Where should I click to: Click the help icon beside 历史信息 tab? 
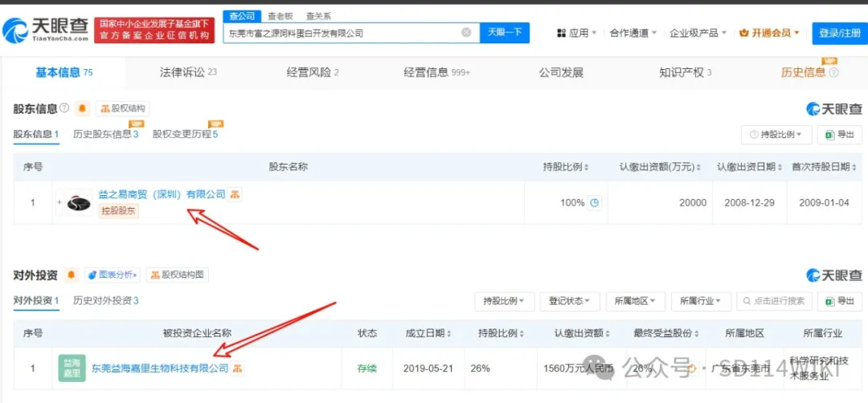pyautogui.click(x=834, y=73)
